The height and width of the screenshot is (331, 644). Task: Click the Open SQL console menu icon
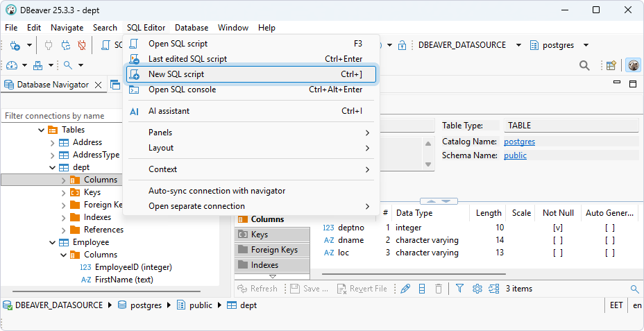(x=135, y=90)
